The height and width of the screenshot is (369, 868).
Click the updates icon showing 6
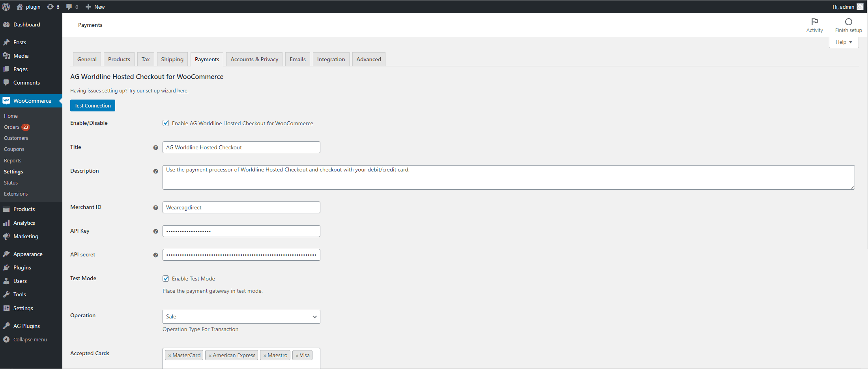(50, 7)
